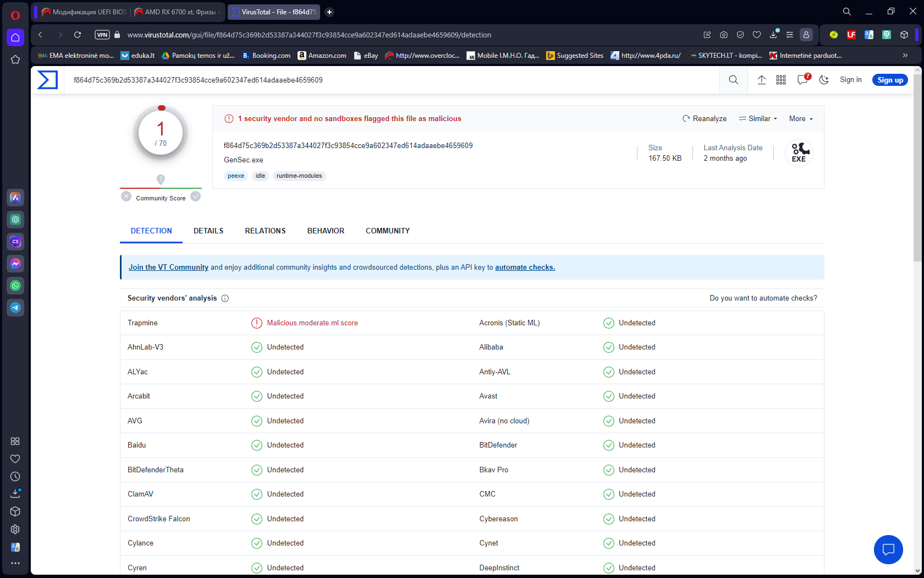924x578 pixels.
Task: Open a new browser tab with plus button
Action: [329, 12]
